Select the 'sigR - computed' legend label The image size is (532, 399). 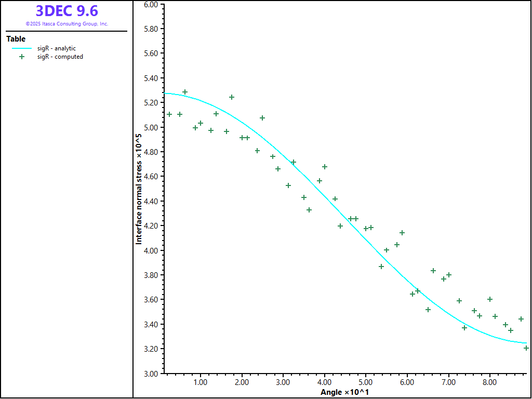pyautogui.click(x=60, y=57)
